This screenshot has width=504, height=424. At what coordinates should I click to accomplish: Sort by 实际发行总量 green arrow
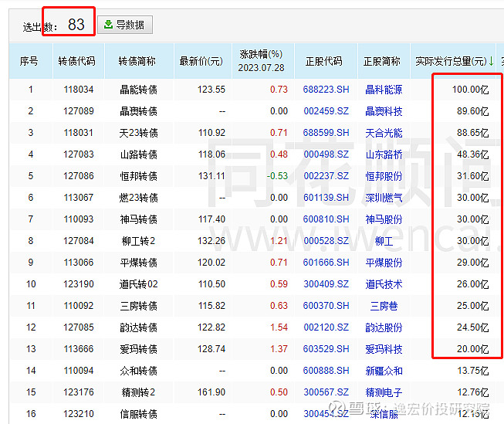point(491,61)
